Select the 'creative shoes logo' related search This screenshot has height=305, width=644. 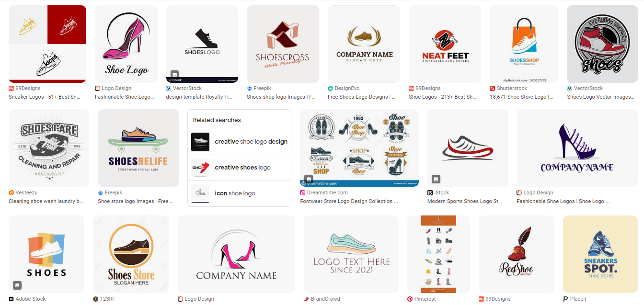239,168
